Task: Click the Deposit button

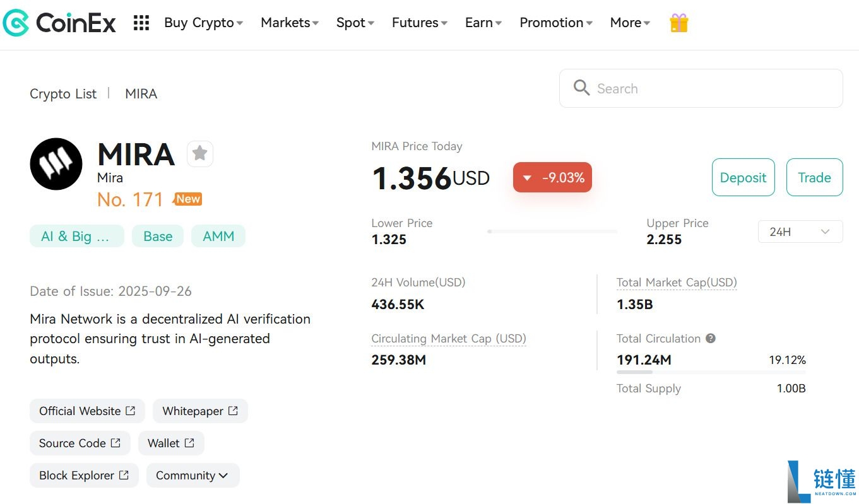Action: point(743,177)
